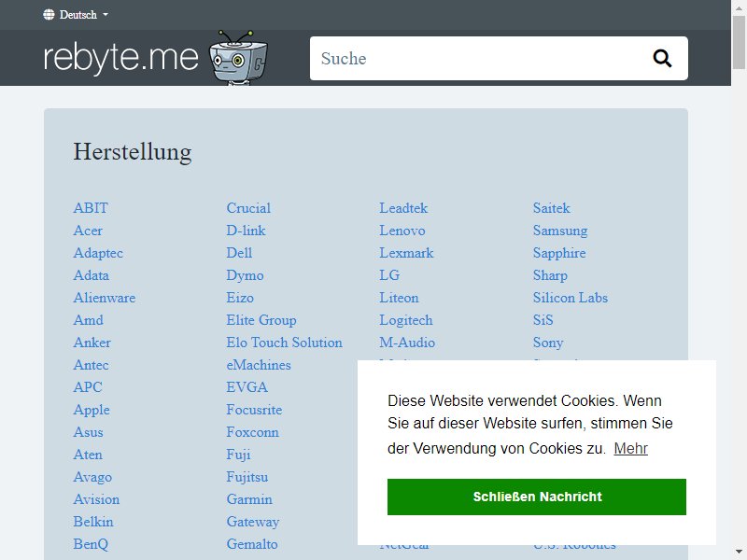747x560 pixels.
Task: Open the Anker manufacturer link
Action: [92, 343]
